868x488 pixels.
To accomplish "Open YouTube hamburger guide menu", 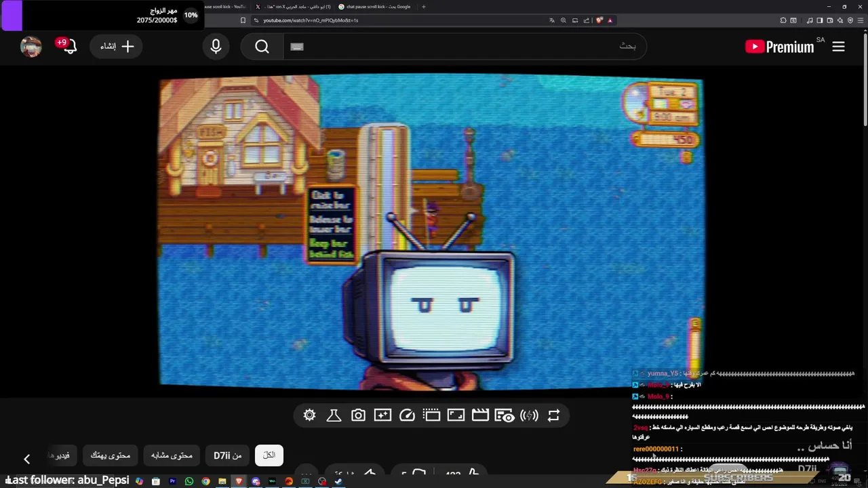I will [838, 46].
